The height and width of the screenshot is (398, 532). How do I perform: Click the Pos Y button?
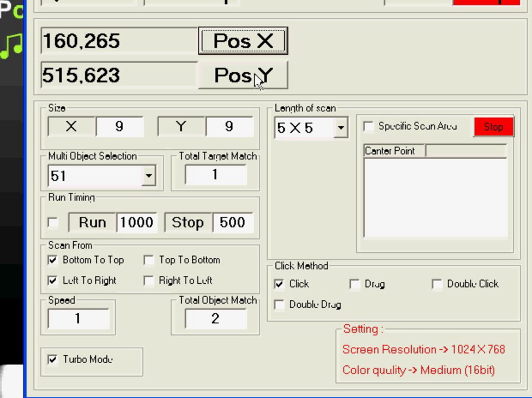(243, 75)
